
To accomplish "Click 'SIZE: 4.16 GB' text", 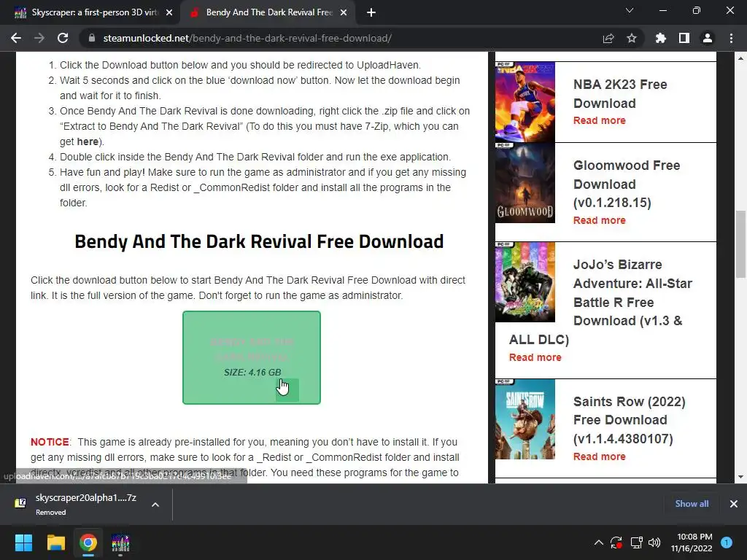I will [252, 373].
